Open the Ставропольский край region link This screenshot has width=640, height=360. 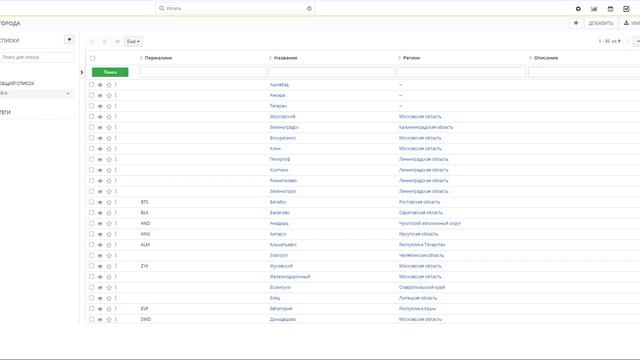pyautogui.click(x=422, y=287)
